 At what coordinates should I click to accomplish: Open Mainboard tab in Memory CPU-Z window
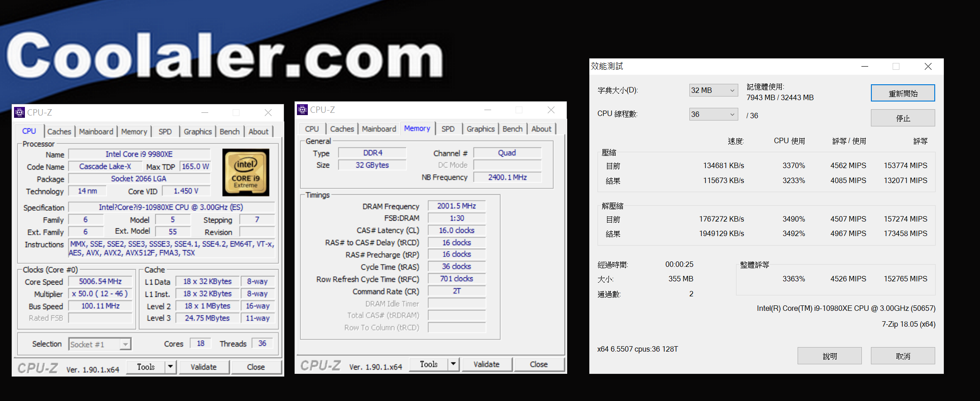pos(379,129)
